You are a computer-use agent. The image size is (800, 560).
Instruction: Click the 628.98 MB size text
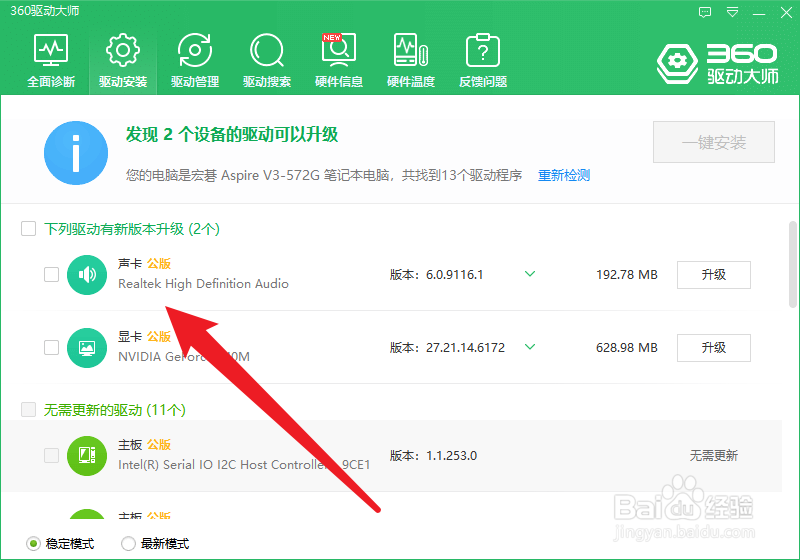(627, 348)
